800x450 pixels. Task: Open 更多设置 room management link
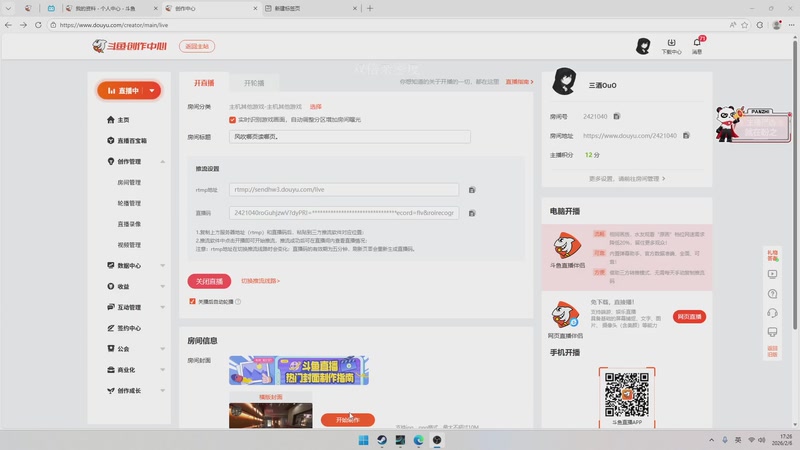(x=627, y=179)
